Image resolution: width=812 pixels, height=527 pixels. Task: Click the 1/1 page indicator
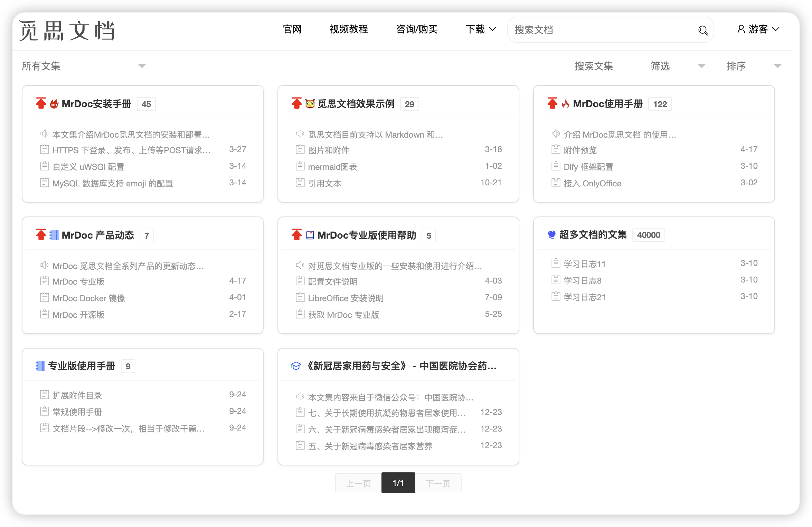398,483
